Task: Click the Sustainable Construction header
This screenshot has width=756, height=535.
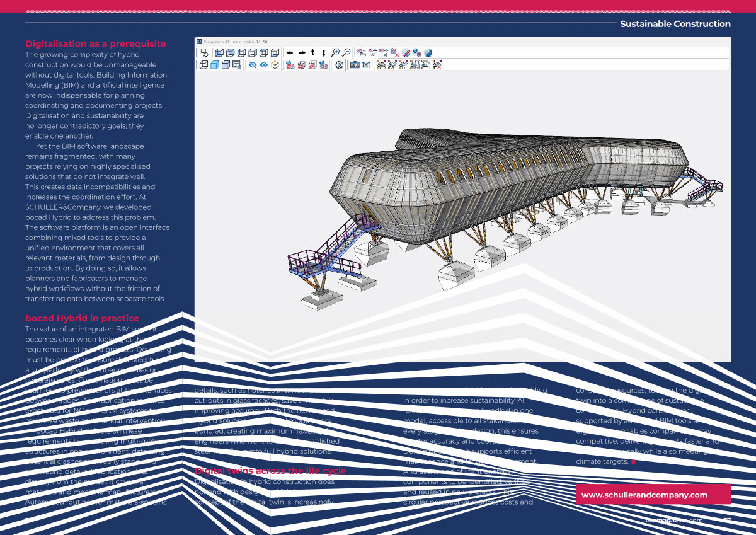Action: point(675,24)
